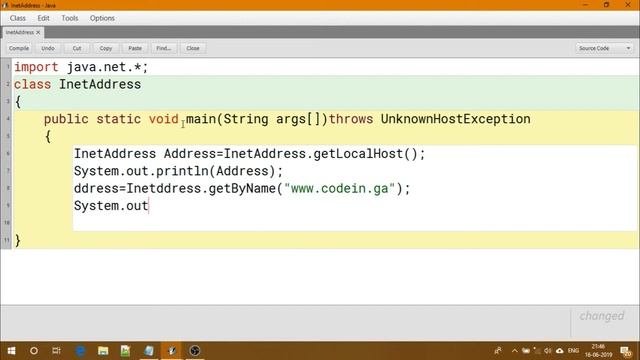Click the "www.codein.ga" string literal
Viewport: 640px width, 360px height.
tap(340, 188)
